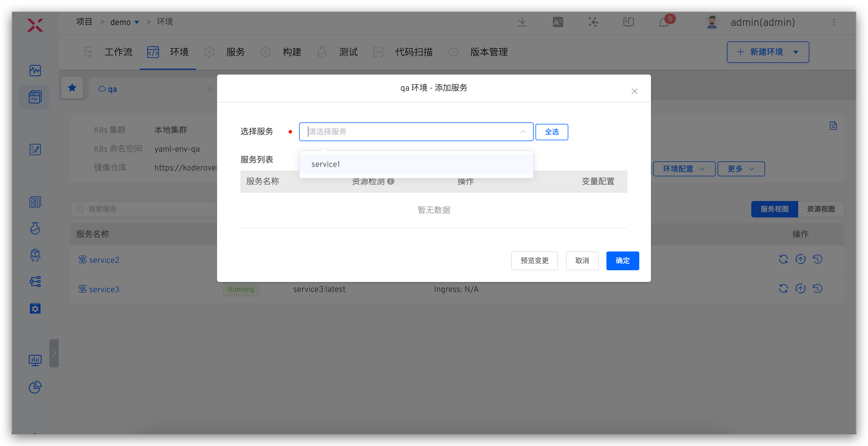Open the settings gear icon in sidebar
The height and width of the screenshot is (446, 868).
pos(35,308)
